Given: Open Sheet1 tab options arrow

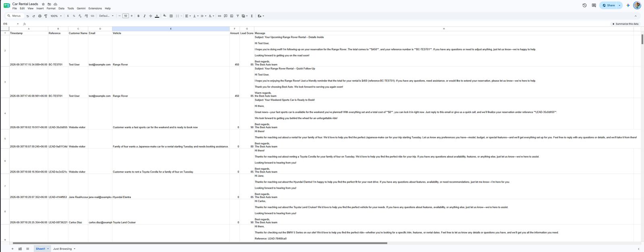Looking at the screenshot, I should pyautogui.click(x=48, y=249).
